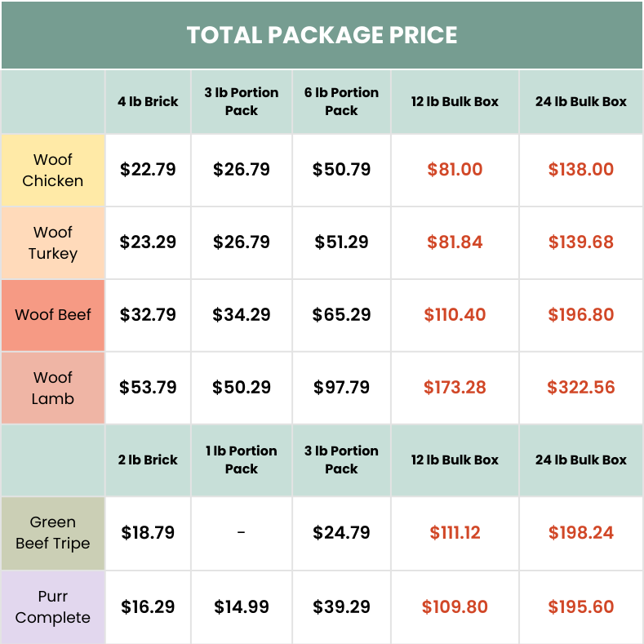644x644 pixels.
Task: Click Green Beef Tripe $111.12 price
Action: pos(455,533)
